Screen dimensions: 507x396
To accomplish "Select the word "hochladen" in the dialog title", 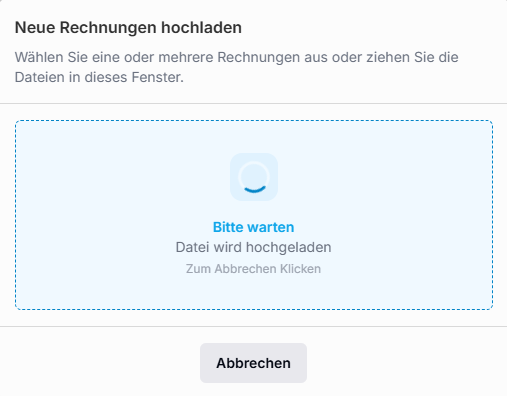I will click(x=201, y=27).
